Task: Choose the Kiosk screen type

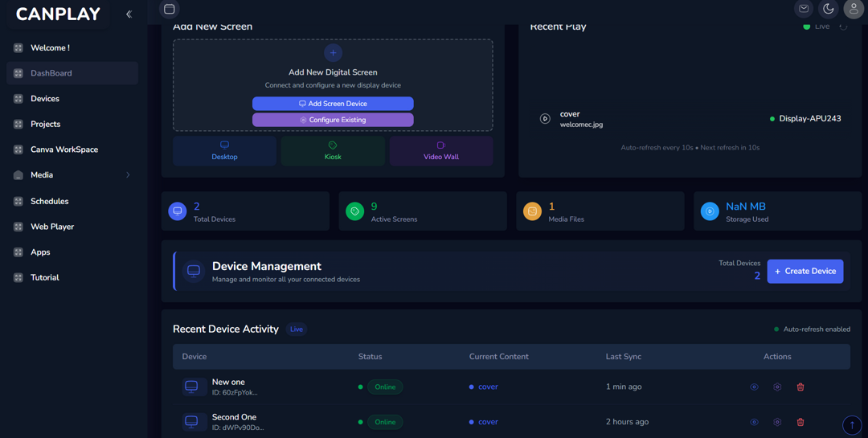Action: tap(333, 150)
